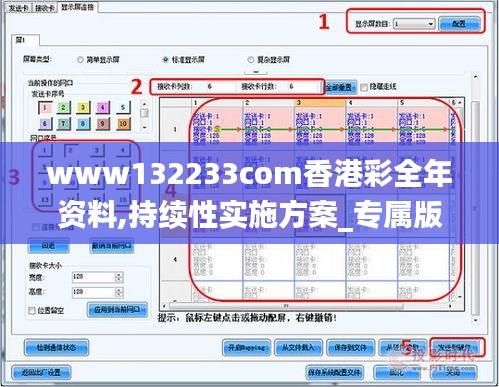Click the outer panel scroll-down arrow
Screen dimensions: 499x387
[476, 320]
